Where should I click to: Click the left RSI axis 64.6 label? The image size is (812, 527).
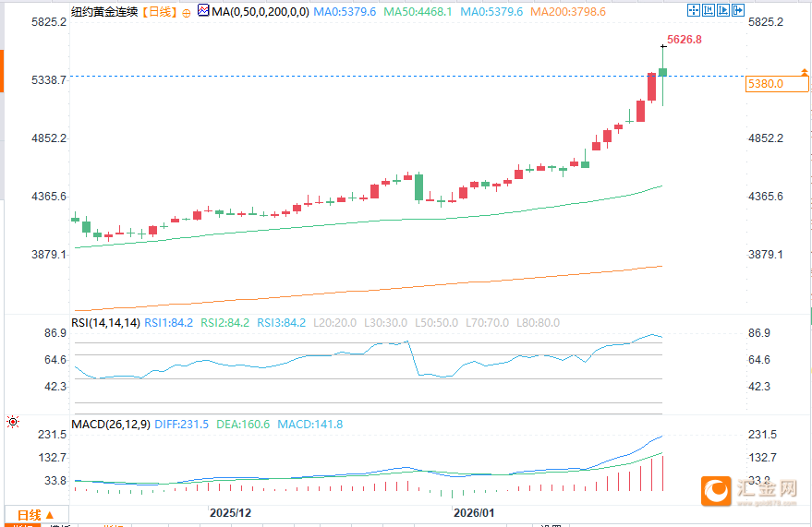click(55, 359)
